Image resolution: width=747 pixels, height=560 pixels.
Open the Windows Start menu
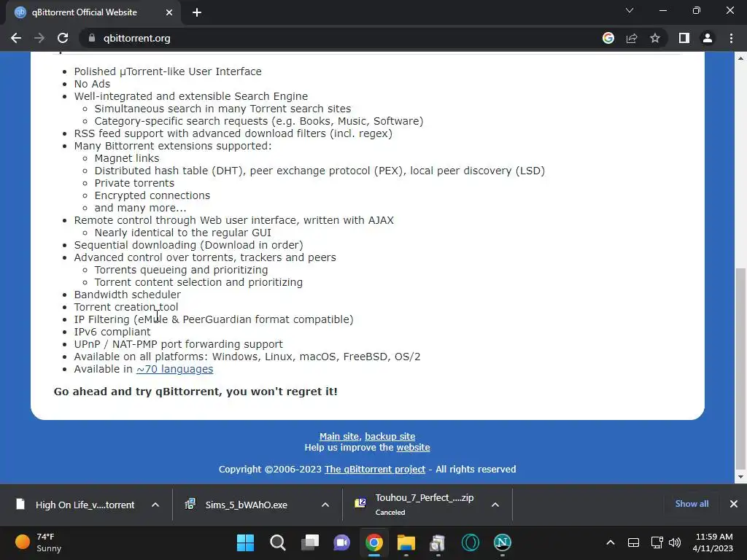(245, 542)
